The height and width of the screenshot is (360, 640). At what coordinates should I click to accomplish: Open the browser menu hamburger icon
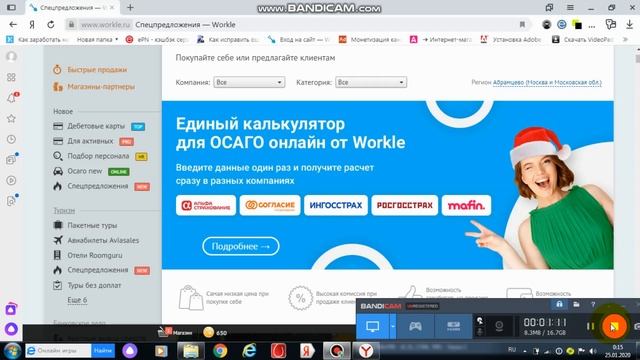coord(570,7)
